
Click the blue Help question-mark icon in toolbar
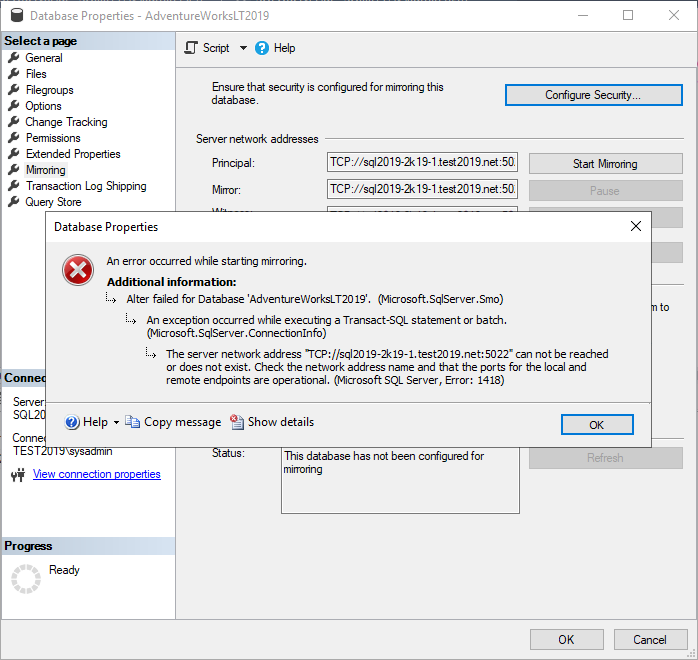[262, 48]
